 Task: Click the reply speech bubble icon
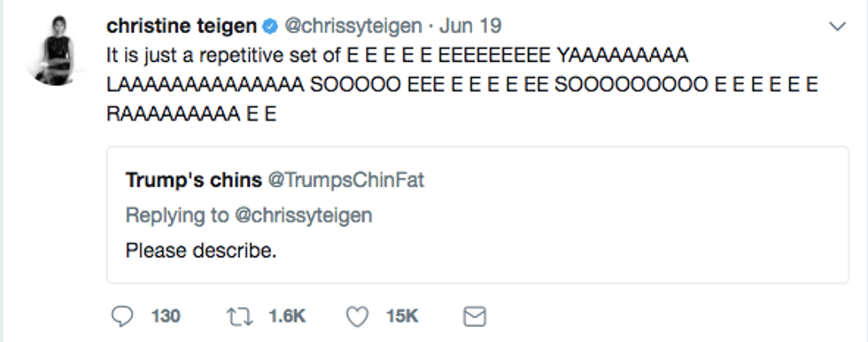coord(122,316)
